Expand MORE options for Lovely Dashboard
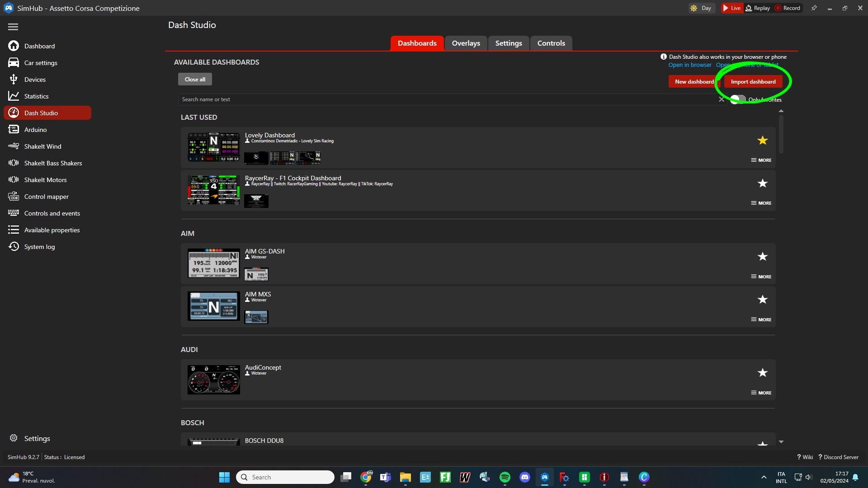The width and height of the screenshot is (868, 488). click(x=761, y=160)
